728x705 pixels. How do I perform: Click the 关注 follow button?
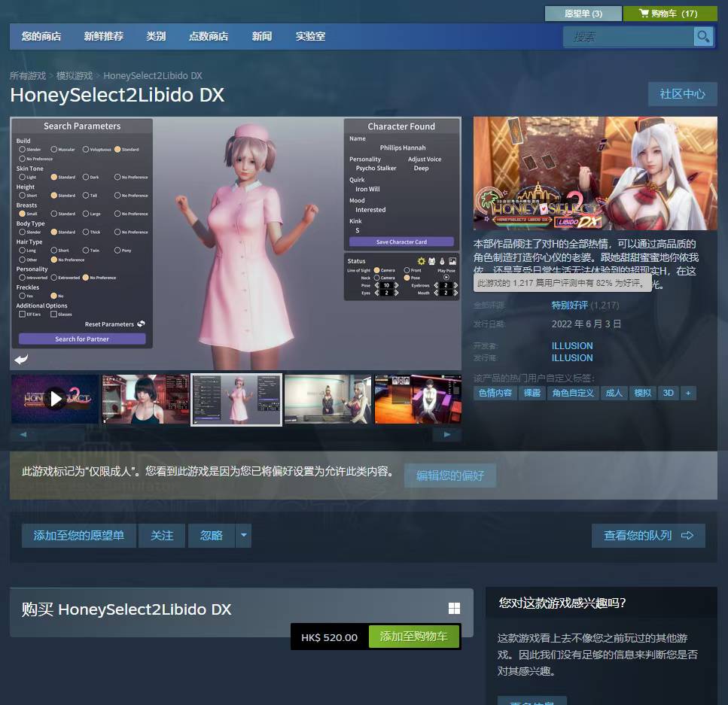click(162, 536)
